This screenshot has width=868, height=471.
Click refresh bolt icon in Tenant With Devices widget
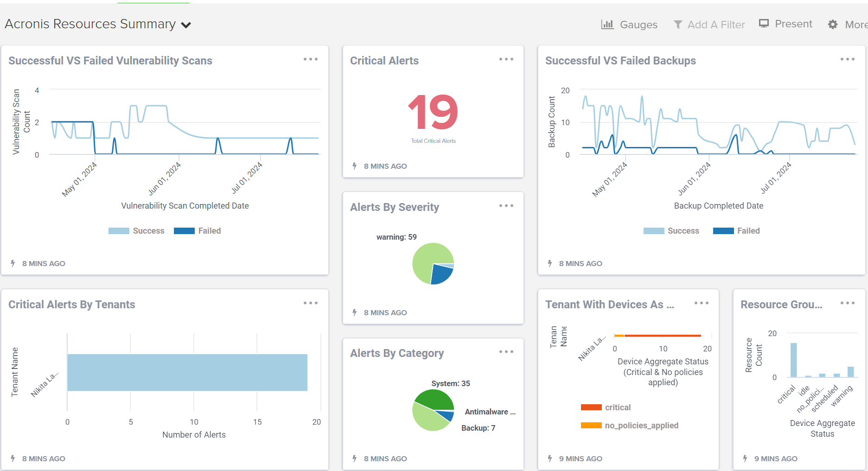click(x=550, y=458)
